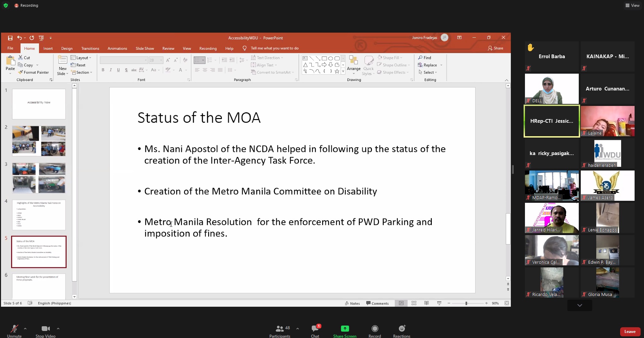
Task: Click the Notes button in status bar
Action: pos(352,303)
